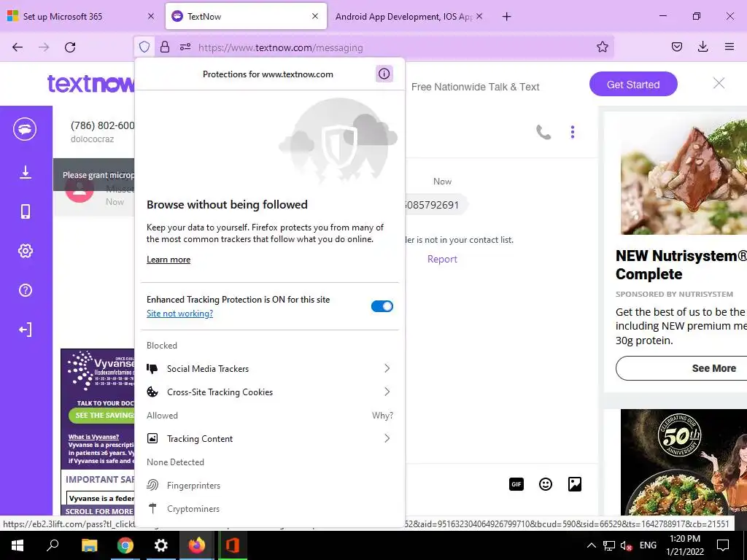The height and width of the screenshot is (560, 747).
Task: Click the Get Started button
Action: pos(633,85)
